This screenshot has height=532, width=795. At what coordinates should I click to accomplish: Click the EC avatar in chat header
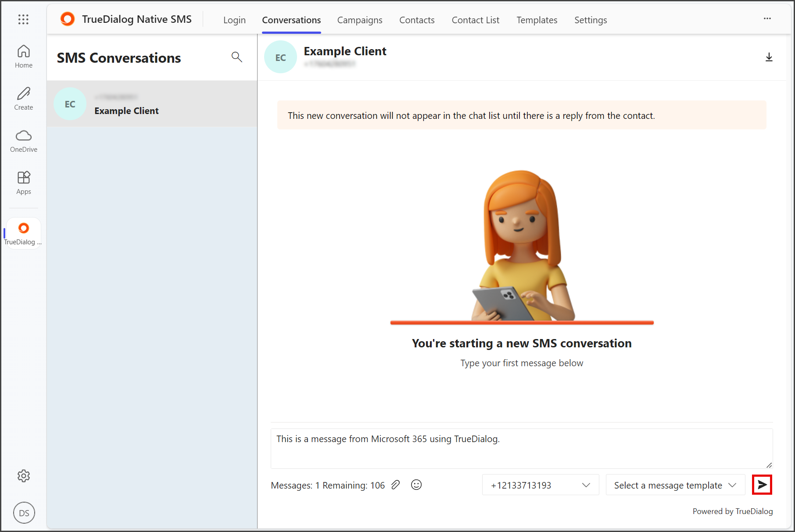[281, 57]
